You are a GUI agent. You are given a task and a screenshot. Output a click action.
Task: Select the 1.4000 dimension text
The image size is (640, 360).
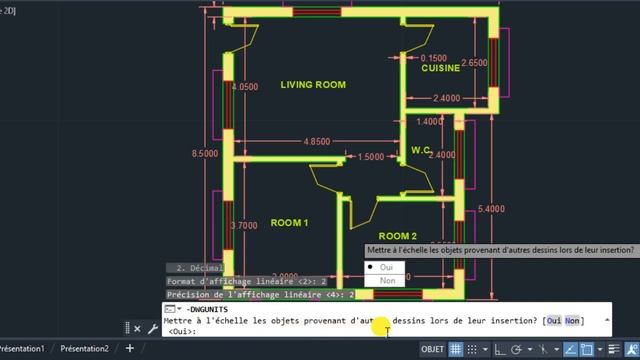coord(429,122)
